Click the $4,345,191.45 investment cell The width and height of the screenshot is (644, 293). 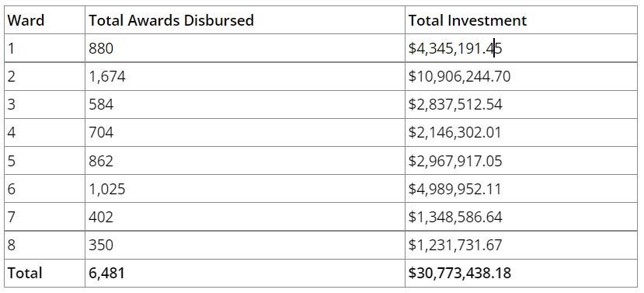[520, 48]
